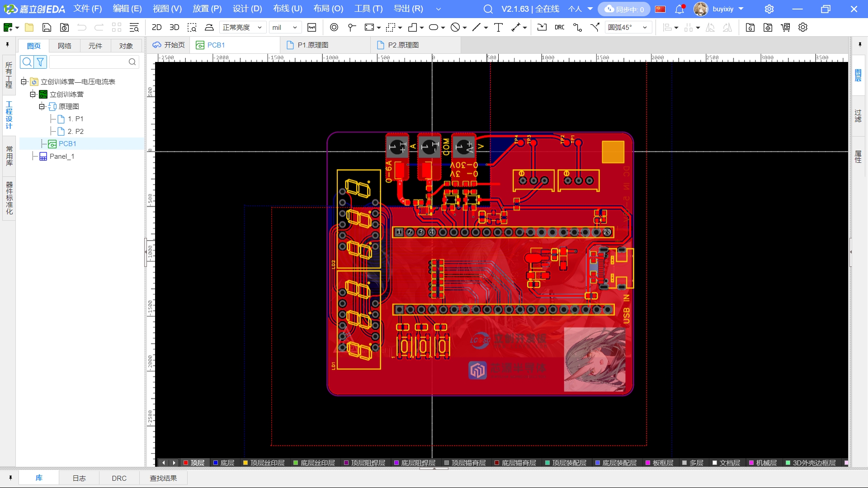The height and width of the screenshot is (488, 868).
Task: Switch to the DRC tab at bottom
Action: tap(119, 478)
